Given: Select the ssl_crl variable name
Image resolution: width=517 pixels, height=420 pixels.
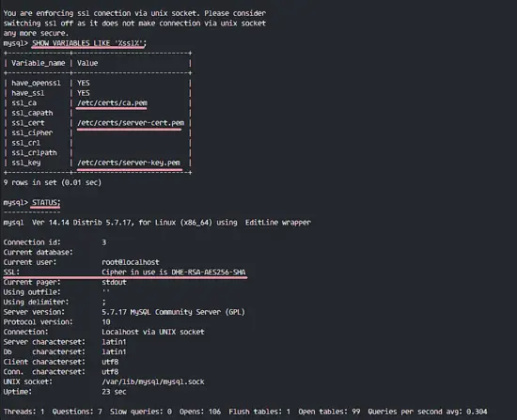Looking at the screenshot, I should (x=25, y=143).
